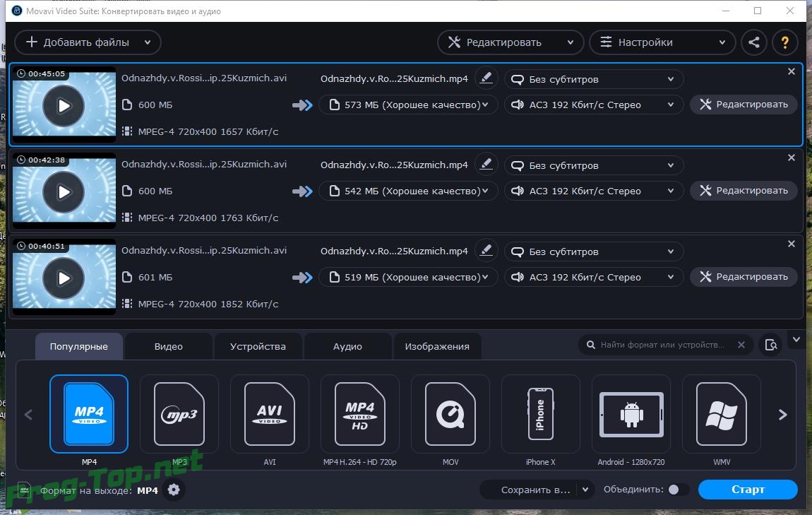This screenshot has width=812, height=515.
Task: Click the share icon in top toolbar
Action: click(754, 42)
